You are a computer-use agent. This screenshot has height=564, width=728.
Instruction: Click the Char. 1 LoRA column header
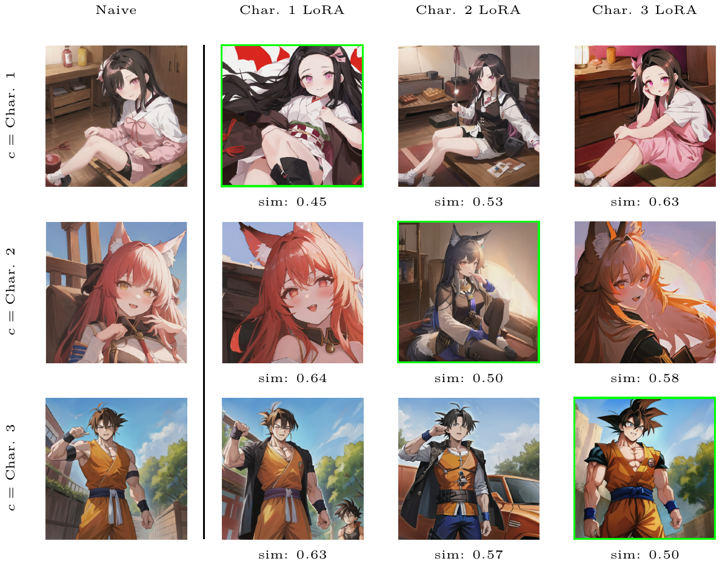[x=292, y=10]
